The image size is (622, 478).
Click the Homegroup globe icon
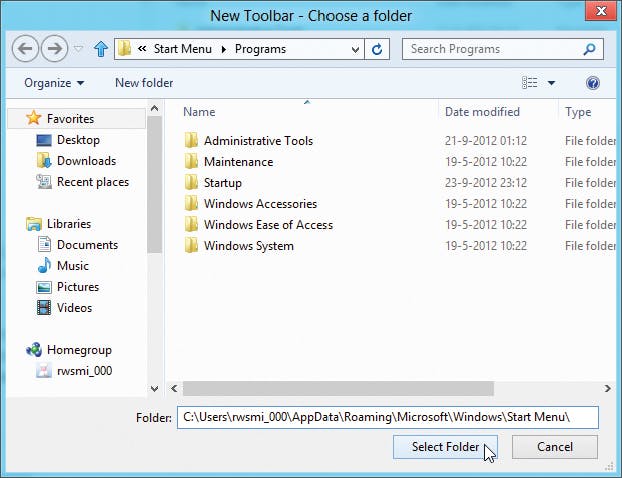pos(34,349)
